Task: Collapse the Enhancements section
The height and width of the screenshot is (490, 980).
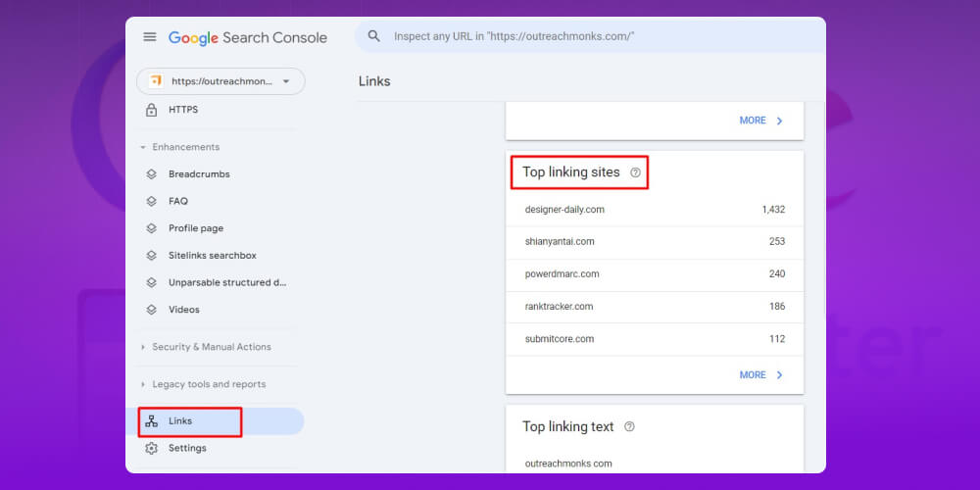Action: tap(178, 147)
